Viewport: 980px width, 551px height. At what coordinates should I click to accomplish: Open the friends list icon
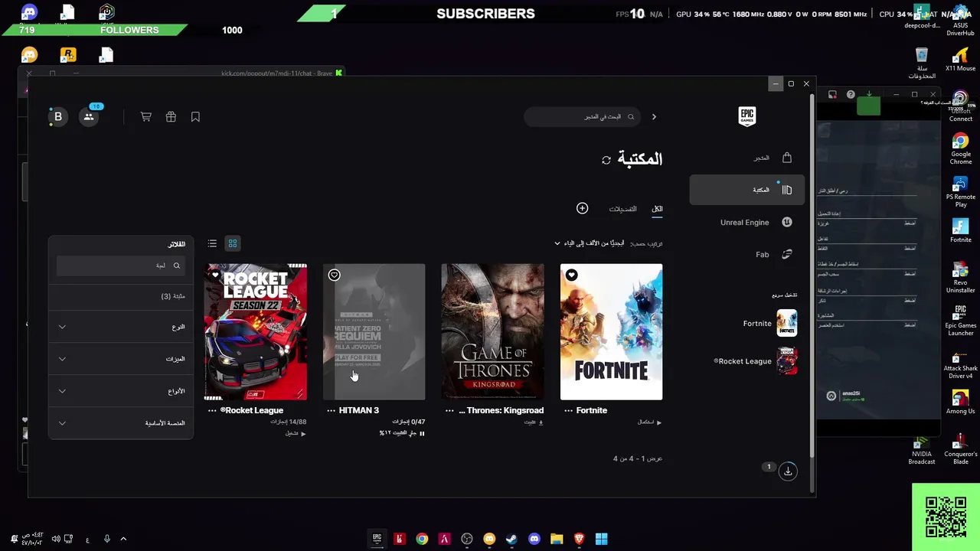point(89,117)
